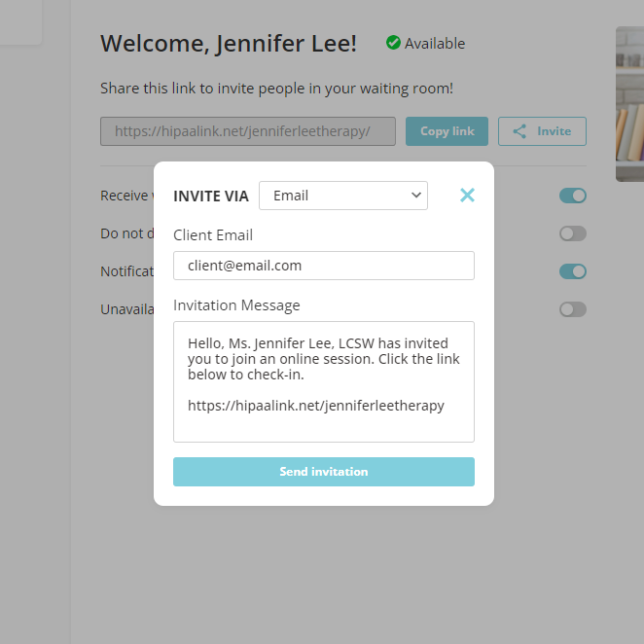Copy the waiting room link
The width and height of the screenshot is (644, 644).
tap(447, 131)
